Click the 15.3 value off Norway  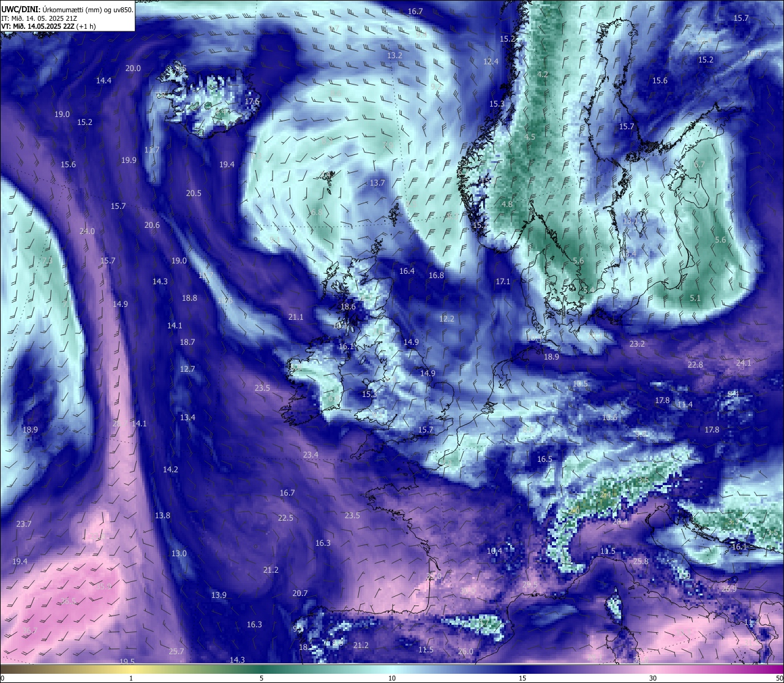point(497,104)
